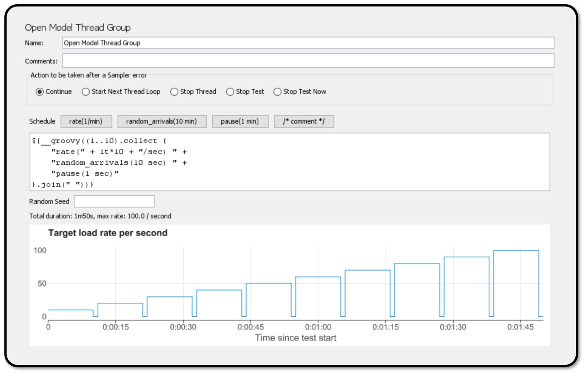The width and height of the screenshot is (588, 377).
Task: Click the 0:01:30 time axis label
Action: [x=453, y=327]
